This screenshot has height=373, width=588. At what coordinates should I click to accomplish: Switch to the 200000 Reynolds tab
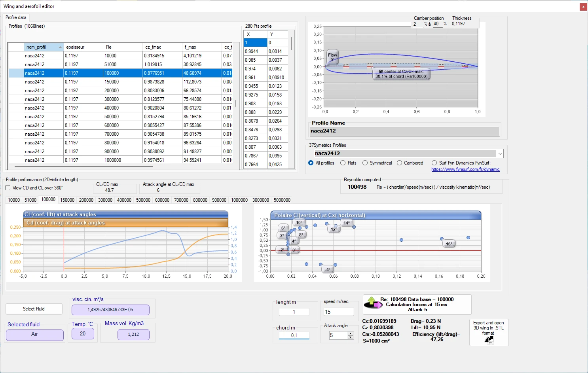click(86, 200)
